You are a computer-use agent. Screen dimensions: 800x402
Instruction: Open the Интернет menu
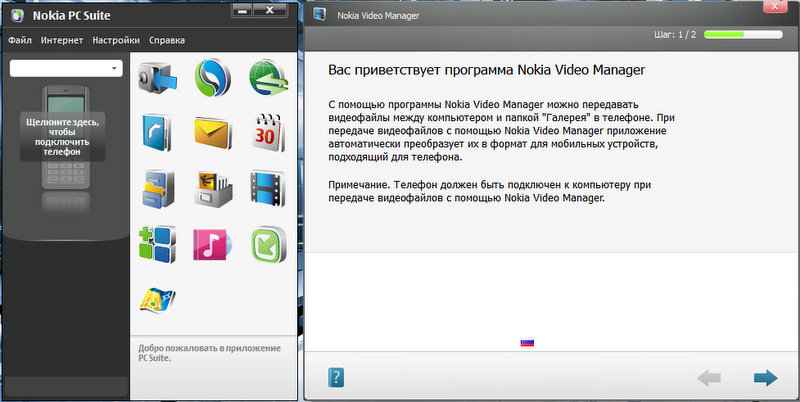point(62,40)
